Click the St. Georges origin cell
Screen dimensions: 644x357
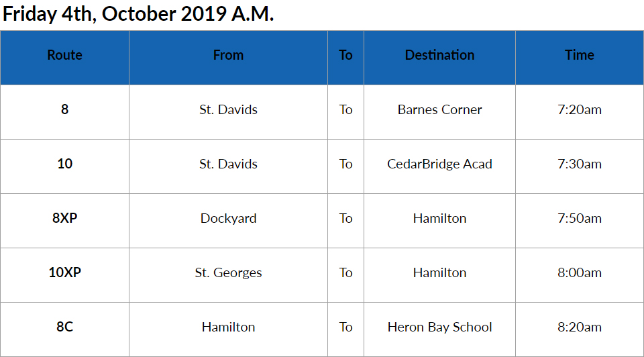tap(228, 272)
